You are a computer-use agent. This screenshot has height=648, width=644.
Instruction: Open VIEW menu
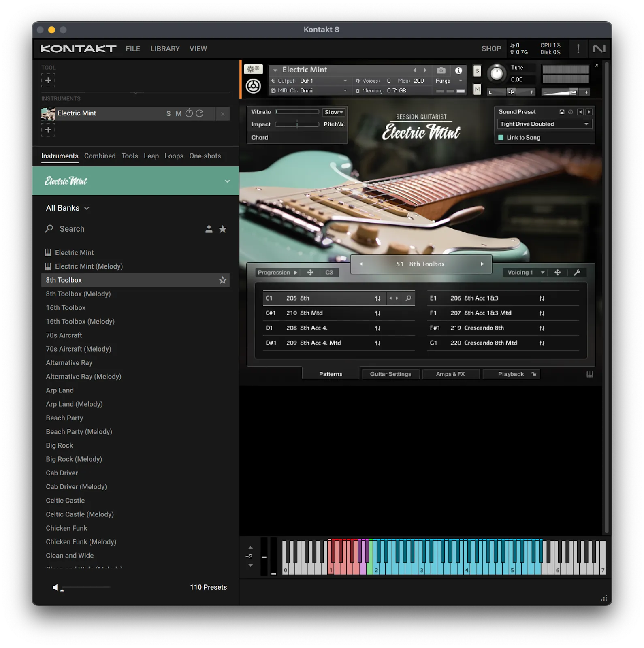point(198,49)
